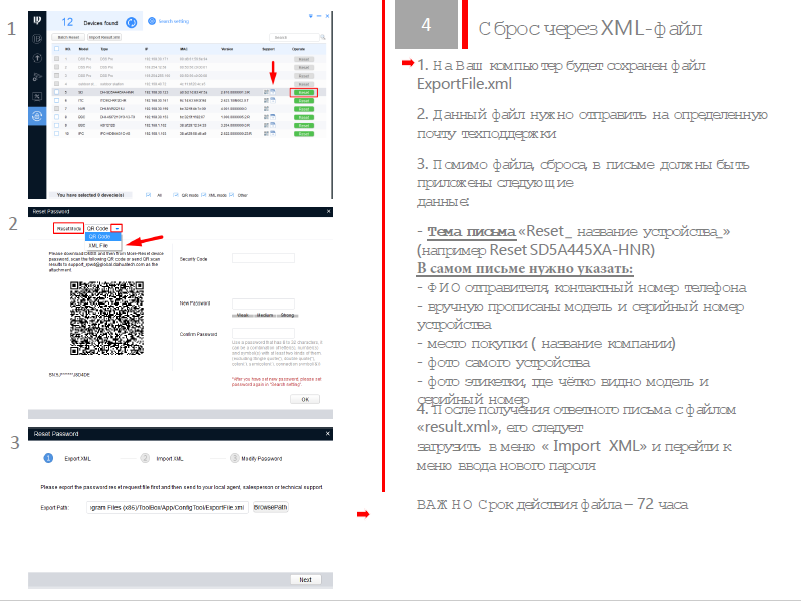Pick QR Code option in dropdown list

click(99, 236)
